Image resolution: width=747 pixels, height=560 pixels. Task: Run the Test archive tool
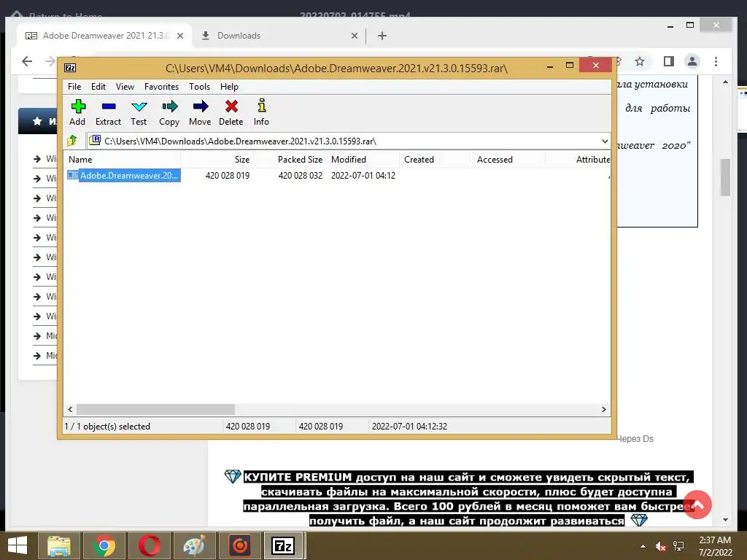pos(139,112)
